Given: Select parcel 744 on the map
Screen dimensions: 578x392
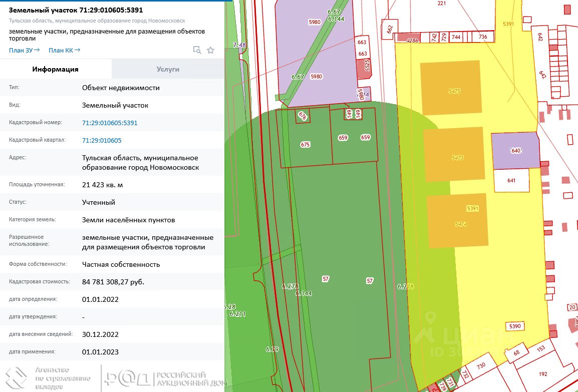Looking at the screenshot, I should coord(456,37).
